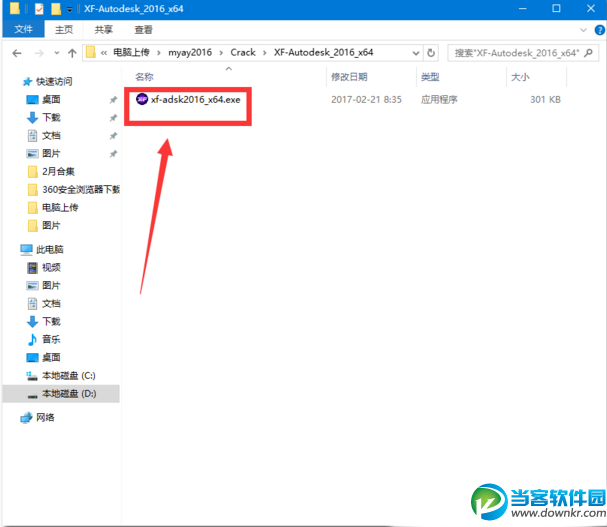Click the 音乐 note icon
This screenshot has height=527, width=607.
click(33, 340)
